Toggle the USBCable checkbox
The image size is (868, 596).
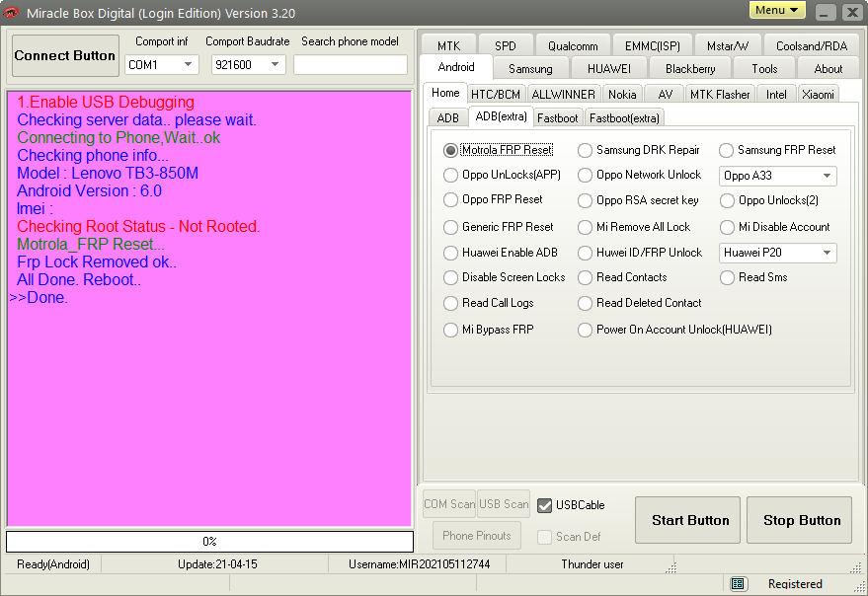click(544, 505)
